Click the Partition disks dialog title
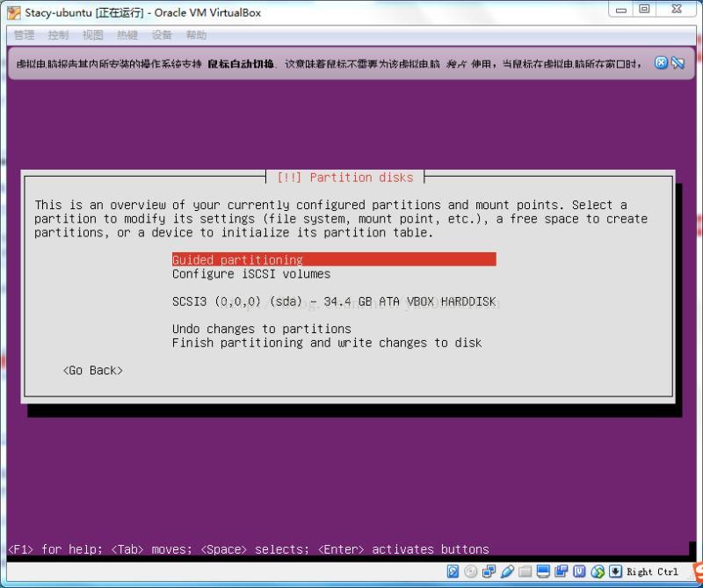 point(344,178)
